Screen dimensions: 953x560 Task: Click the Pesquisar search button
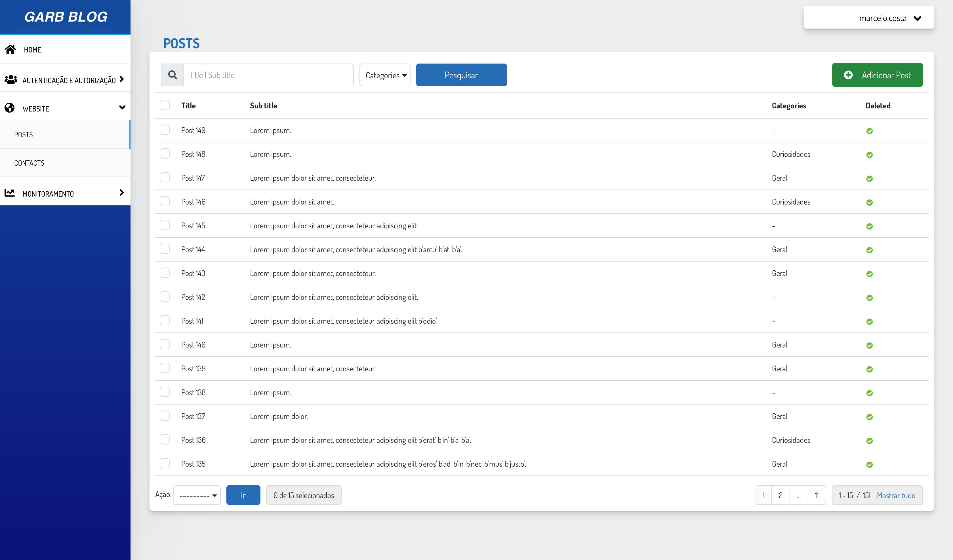pyautogui.click(x=461, y=75)
